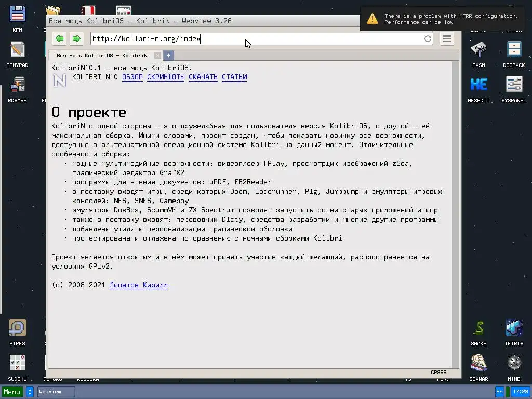Click the taskbar arrows icon beside Menu
This screenshot has width=532, height=399.
click(30, 392)
